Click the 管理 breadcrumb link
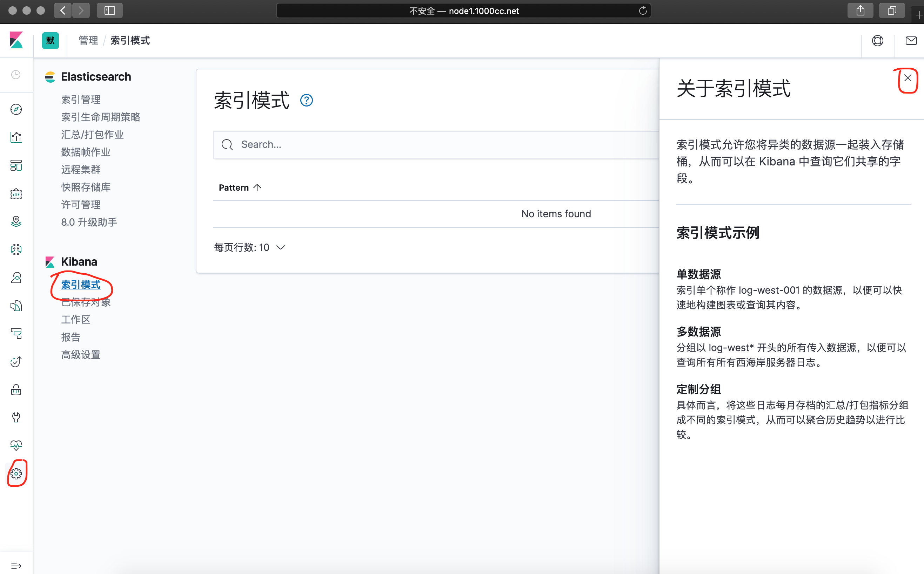The height and width of the screenshot is (574, 924). pos(88,41)
